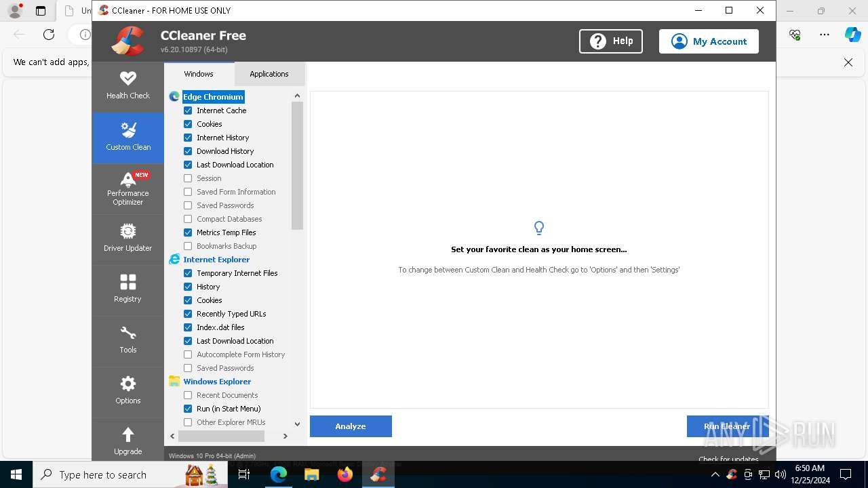Select the Internet Explorer group header

pos(216,260)
